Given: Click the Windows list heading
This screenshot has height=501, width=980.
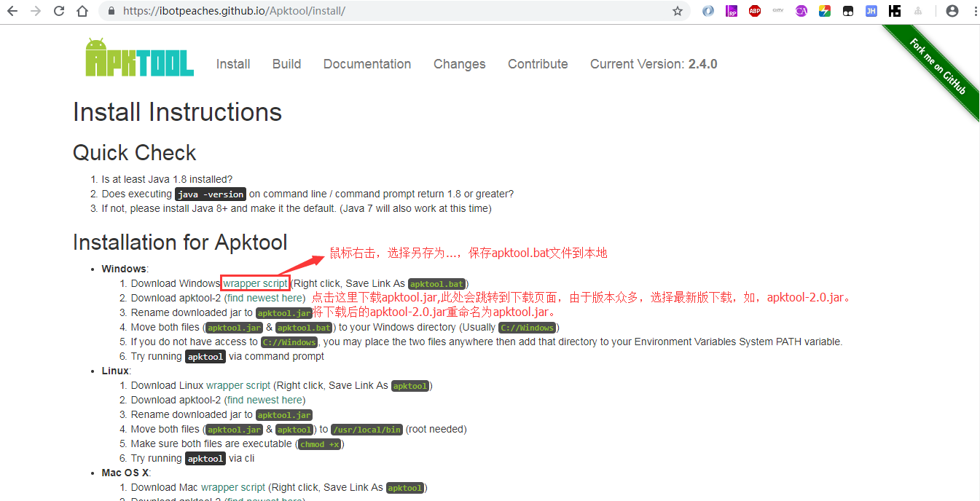Looking at the screenshot, I should point(124,269).
